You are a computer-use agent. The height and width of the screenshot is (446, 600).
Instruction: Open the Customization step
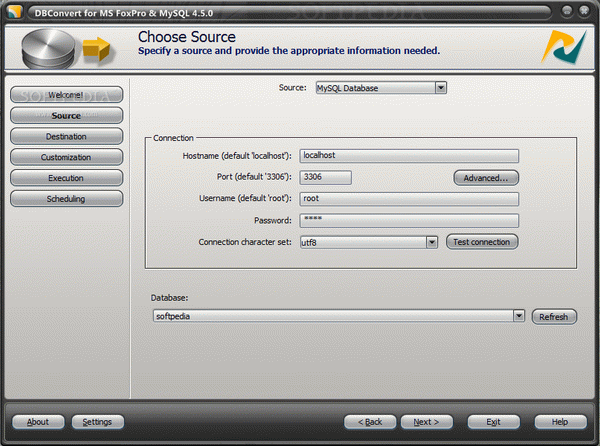[x=67, y=157]
